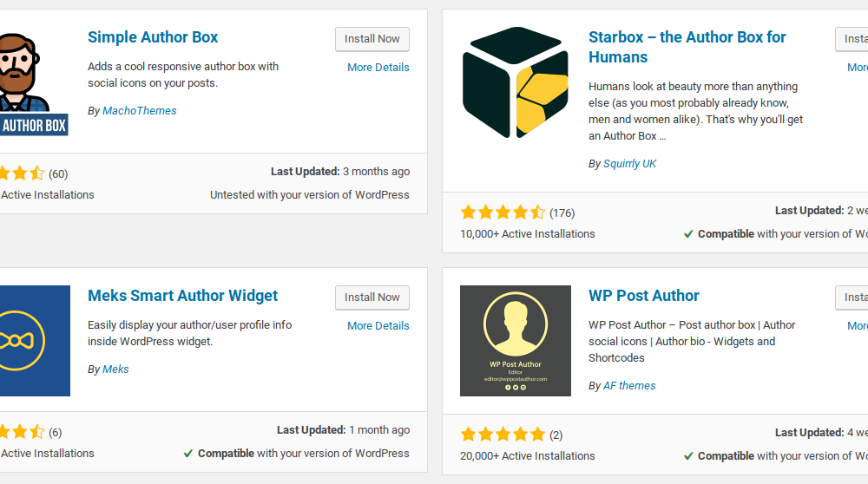Click the Meks Smart Author Widget star rating
The width and height of the screenshot is (868, 484).
tap(21, 432)
